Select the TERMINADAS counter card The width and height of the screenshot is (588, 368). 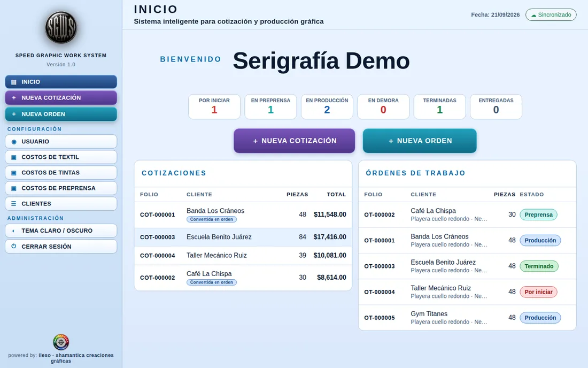[439, 106]
